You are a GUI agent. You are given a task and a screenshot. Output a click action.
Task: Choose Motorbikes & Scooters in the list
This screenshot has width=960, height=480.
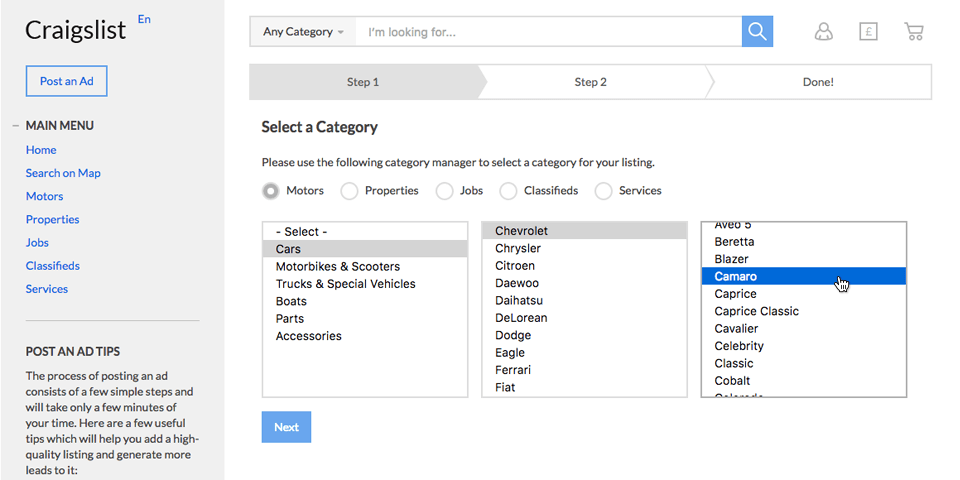(x=365, y=266)
